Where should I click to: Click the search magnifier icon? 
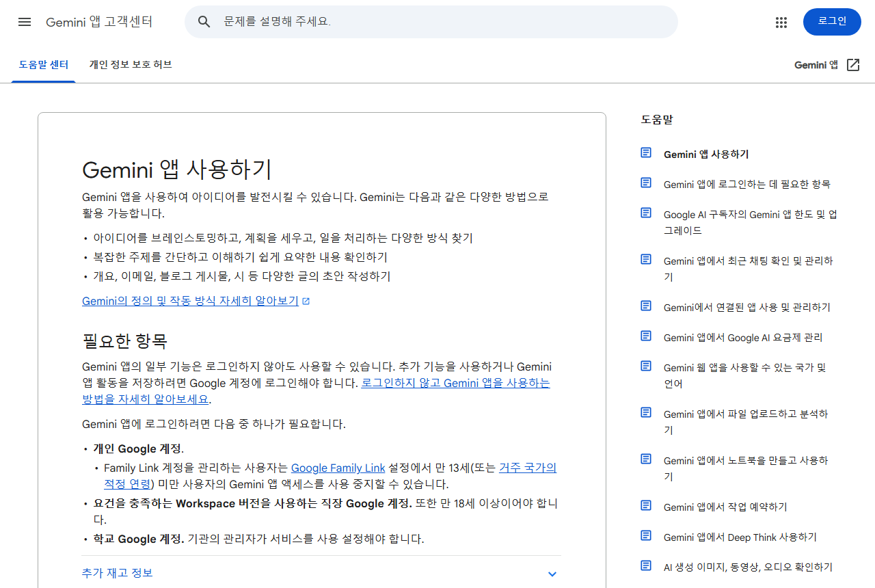[x=204, y=22]
